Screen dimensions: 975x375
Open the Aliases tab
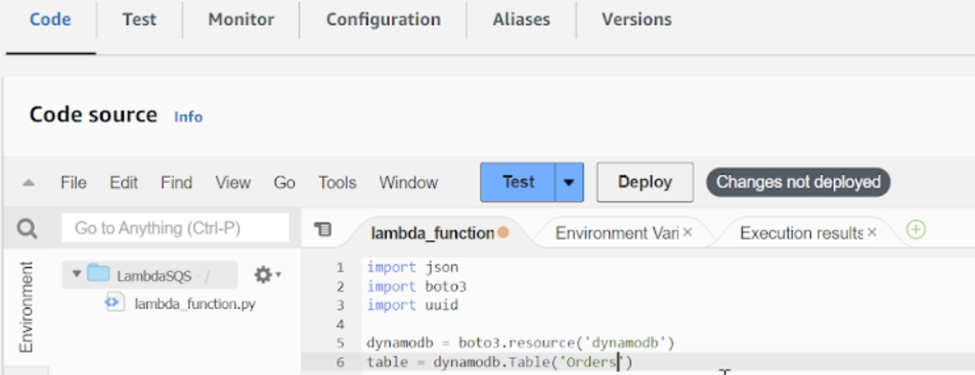coord(521,20)
